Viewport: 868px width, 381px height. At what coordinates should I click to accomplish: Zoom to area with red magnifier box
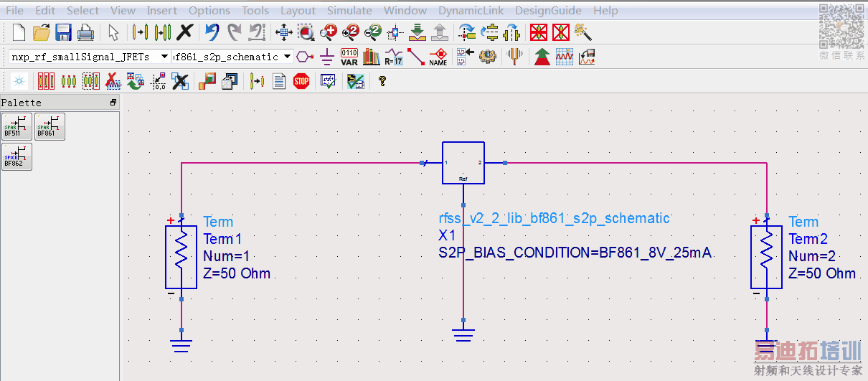(x=306, y=32)
